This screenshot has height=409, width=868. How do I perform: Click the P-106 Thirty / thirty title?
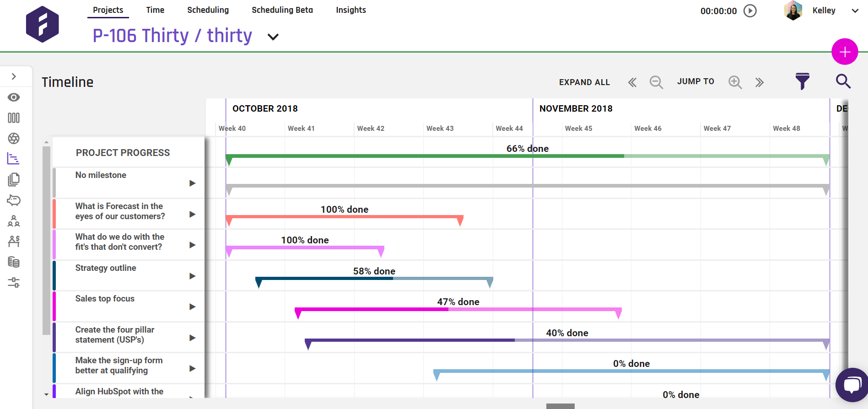[x=172, y=36]
